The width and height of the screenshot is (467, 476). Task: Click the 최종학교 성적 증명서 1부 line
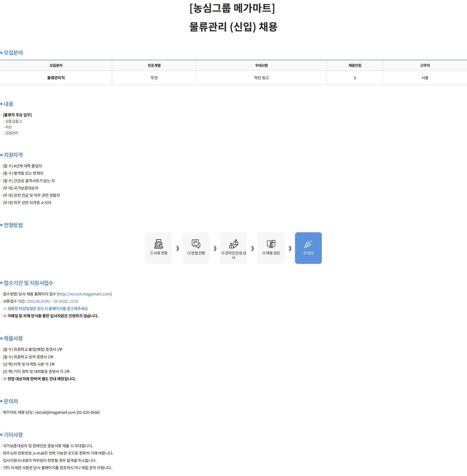(x=28, y=357)
